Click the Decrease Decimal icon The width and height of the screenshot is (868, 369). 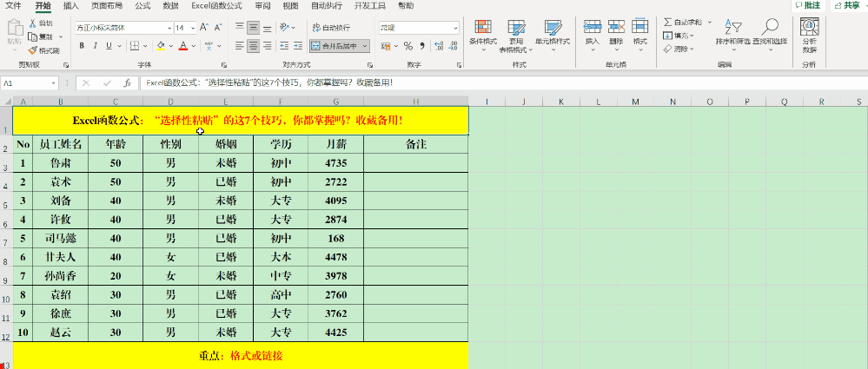point(453,45)
